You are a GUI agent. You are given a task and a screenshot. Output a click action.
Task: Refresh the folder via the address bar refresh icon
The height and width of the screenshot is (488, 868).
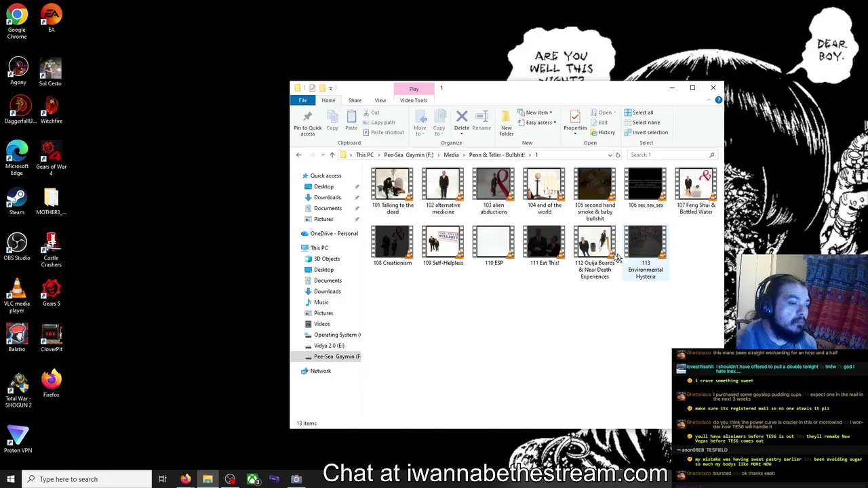[617, 155]
